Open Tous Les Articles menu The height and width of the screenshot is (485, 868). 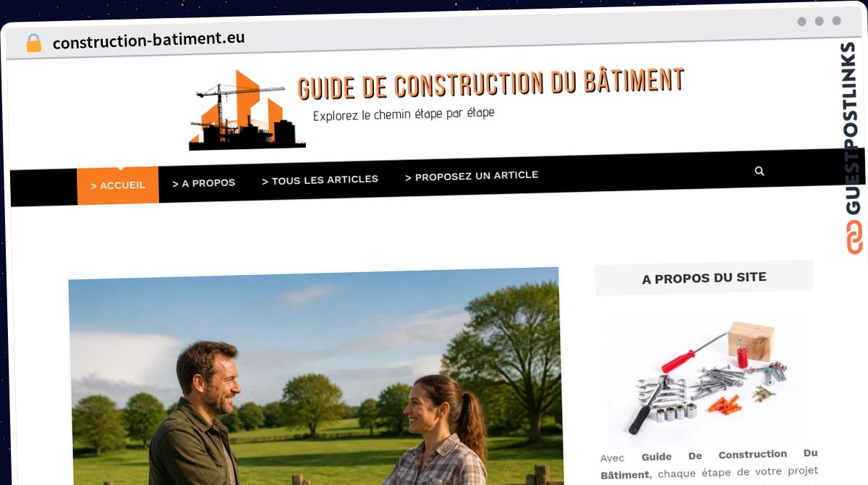320,180
